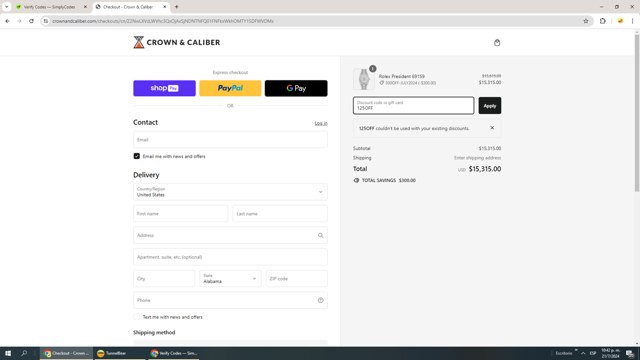
Task: Uncheck Email me with news and offers
Action: click(x=137, y=156)
